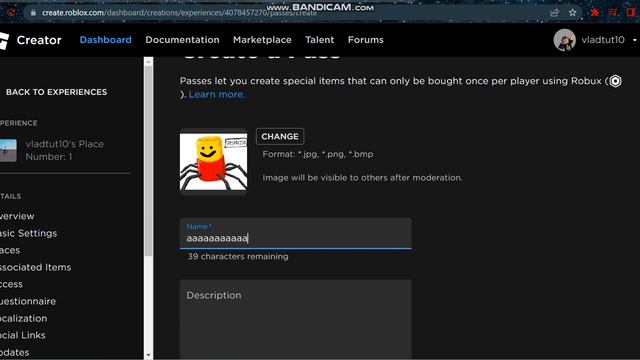Screen dimensions: 640x360
Task: Focus the Name input field
Action: tap(296, 233)
